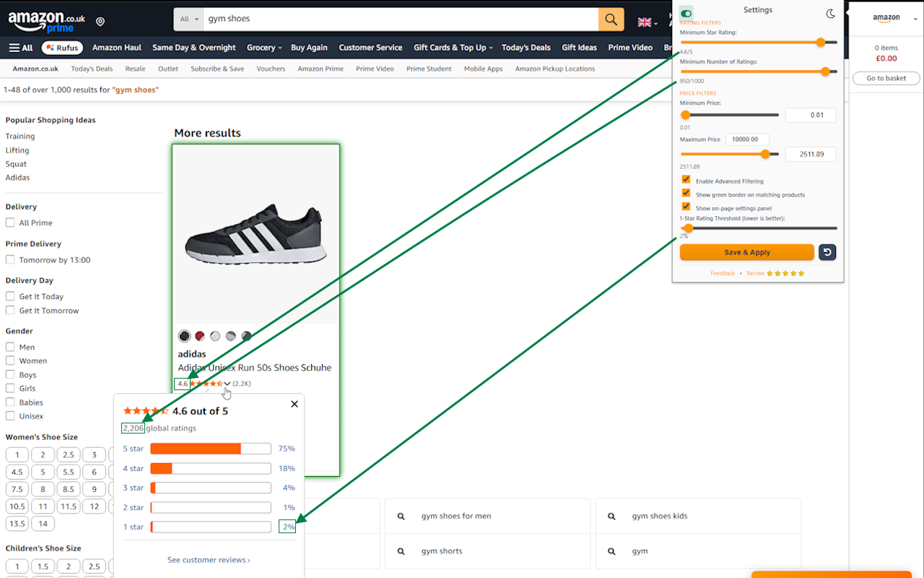Select women's shoe size 13.5
Viewport: 924px width, 578px height.
17,524
